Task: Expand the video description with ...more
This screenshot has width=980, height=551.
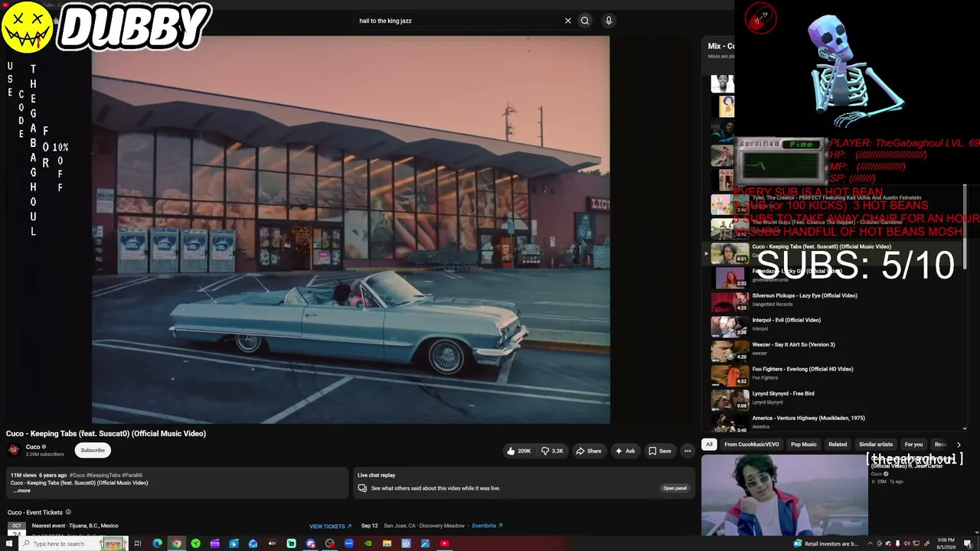Action: tap(22, 491)
